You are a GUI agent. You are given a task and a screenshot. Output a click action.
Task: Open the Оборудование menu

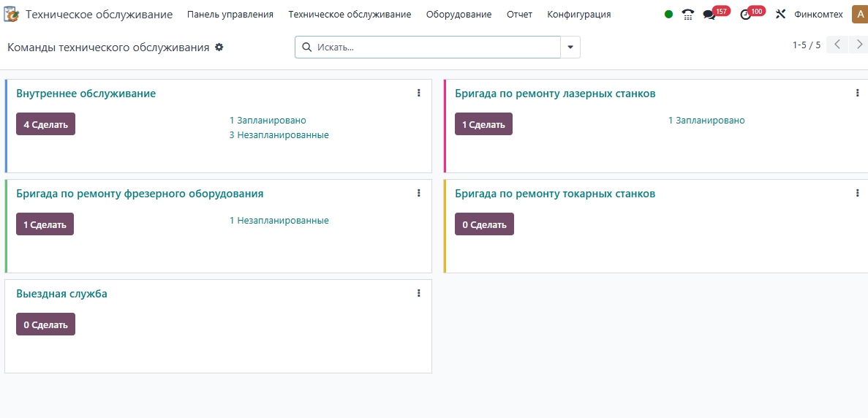[458, 15]
